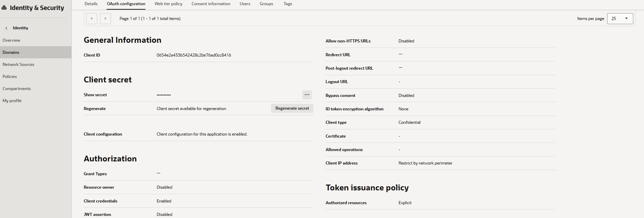
Task: Go to previous page arrow
Action: click(91, 19)
